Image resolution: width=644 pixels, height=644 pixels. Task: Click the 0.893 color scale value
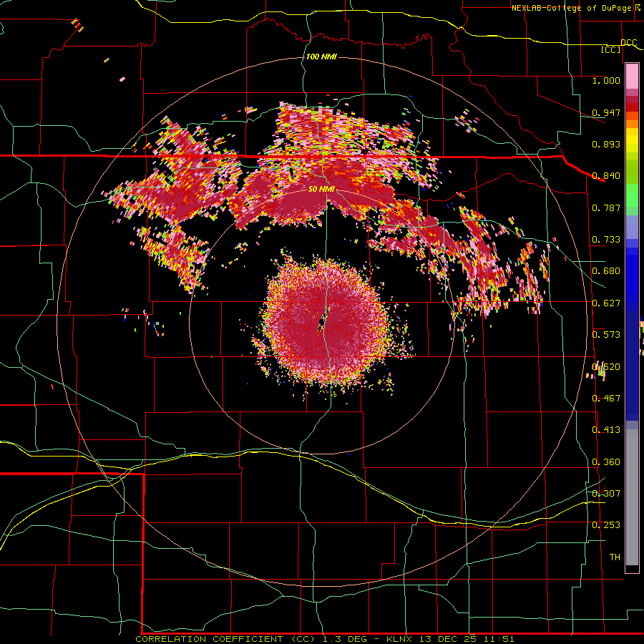[606, 144]
